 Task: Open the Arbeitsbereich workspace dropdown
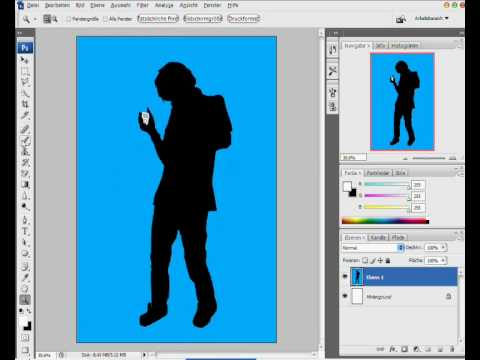click(x=431, y=18)
